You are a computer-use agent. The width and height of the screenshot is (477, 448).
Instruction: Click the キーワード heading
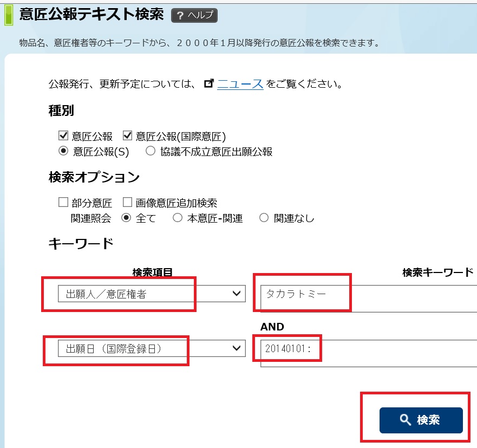pyautogui.click(x=81, y=243)
